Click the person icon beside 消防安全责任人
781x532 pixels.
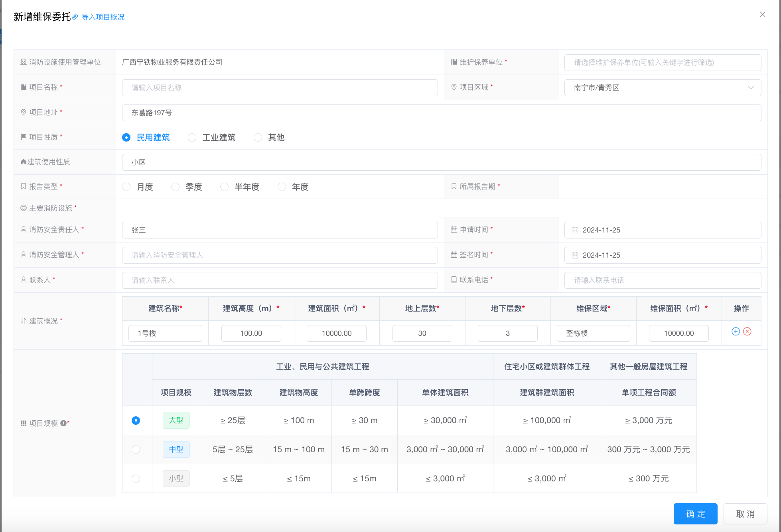point(24,229)
